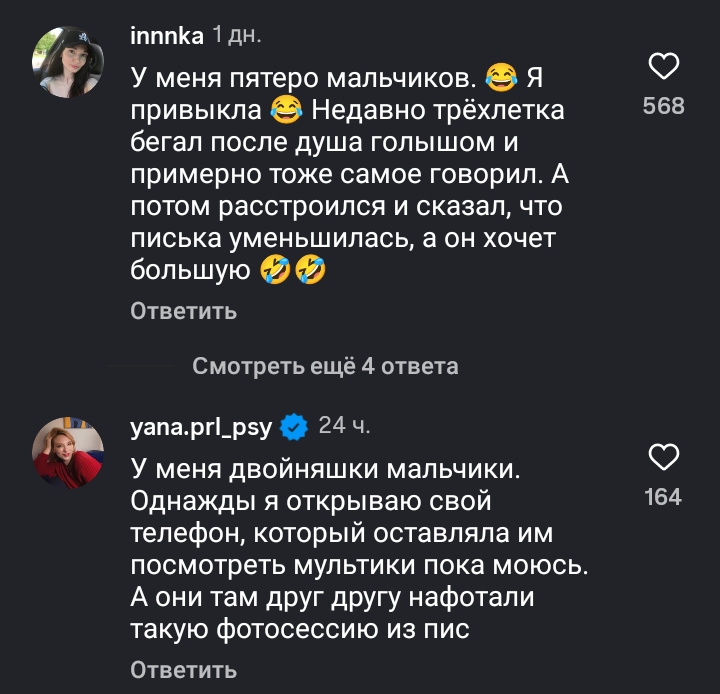Screen dimensions: 720x694
Task: Click the last rolling-laughing emoji in innnka's comment
Action: (310, 270)
